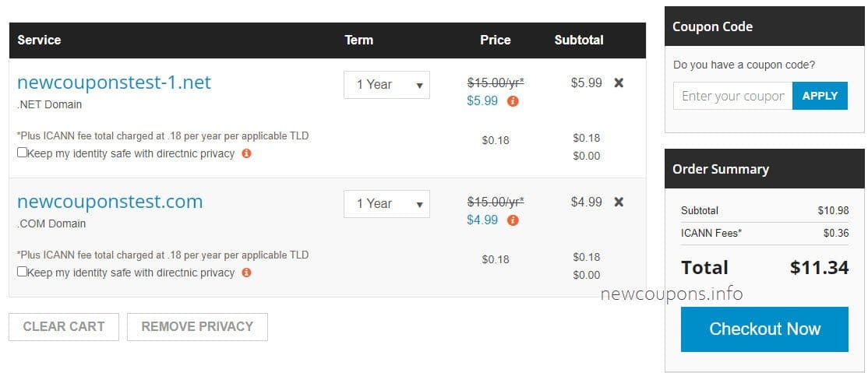Viewport: 868px width, 373px height.
Task: Click the Subtotal column header
Action: point(579,40)
